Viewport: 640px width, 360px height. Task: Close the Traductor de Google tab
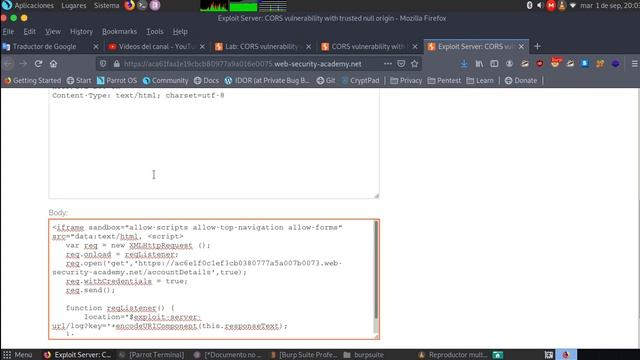[96, 47]
